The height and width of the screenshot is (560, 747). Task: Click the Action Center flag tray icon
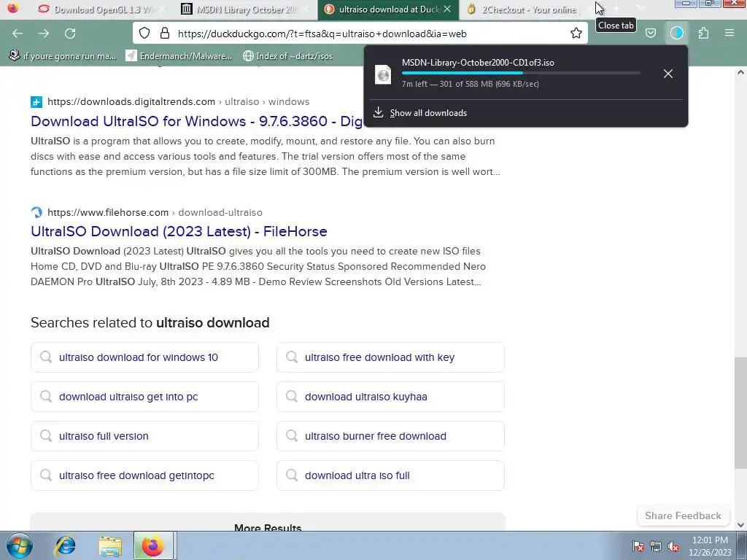638,546
